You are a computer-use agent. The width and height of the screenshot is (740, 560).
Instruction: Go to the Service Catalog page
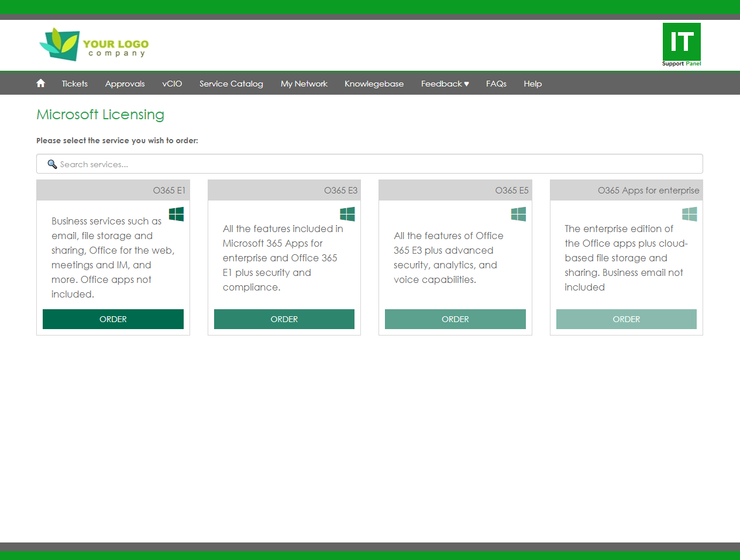231,84
